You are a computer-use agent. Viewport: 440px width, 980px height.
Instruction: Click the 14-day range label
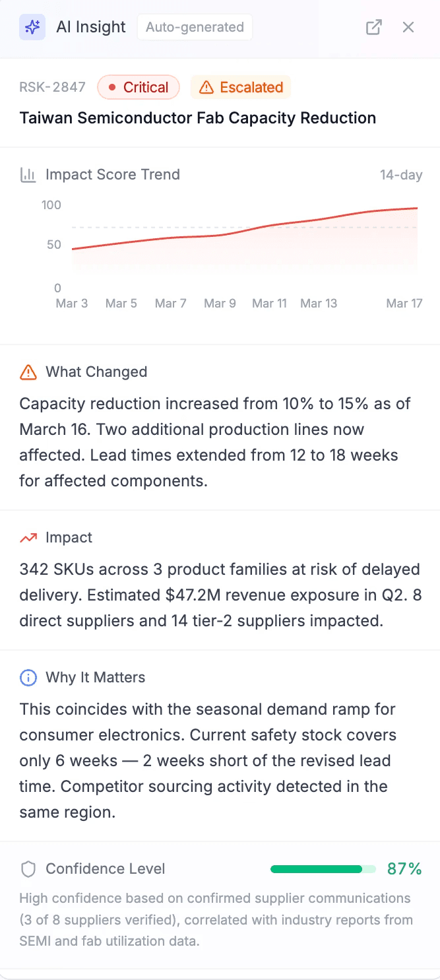point(401,175)
